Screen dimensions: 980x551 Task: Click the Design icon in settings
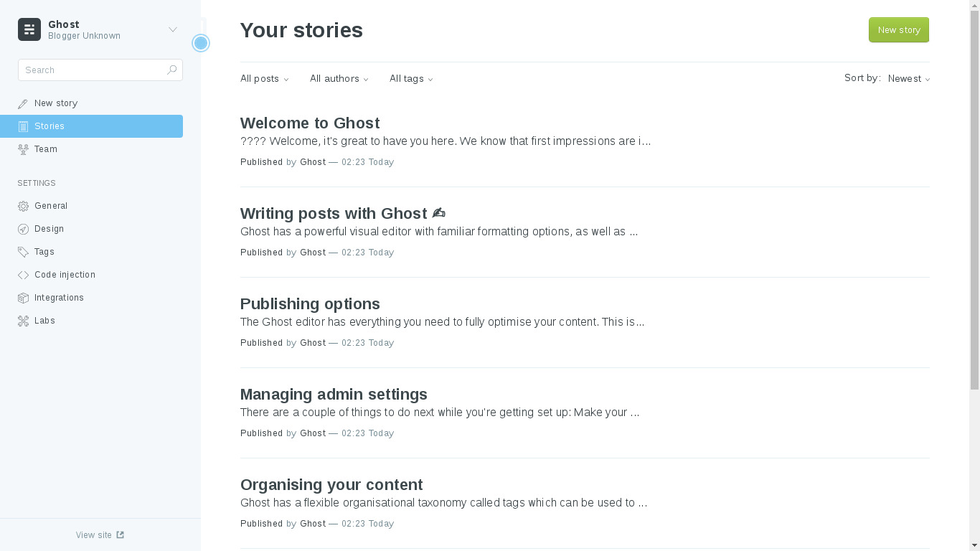pyautogui.click(x=23, y=229)
